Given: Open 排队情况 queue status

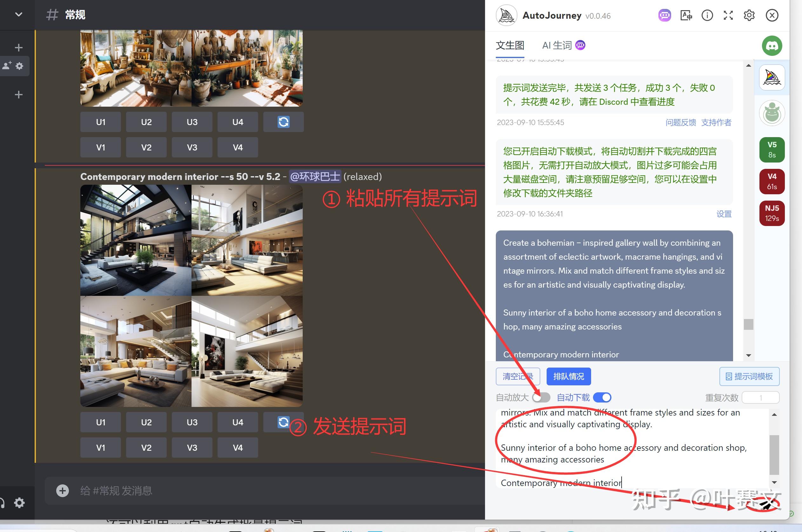Looking at the screenshot, I should (x=569, y=376).
